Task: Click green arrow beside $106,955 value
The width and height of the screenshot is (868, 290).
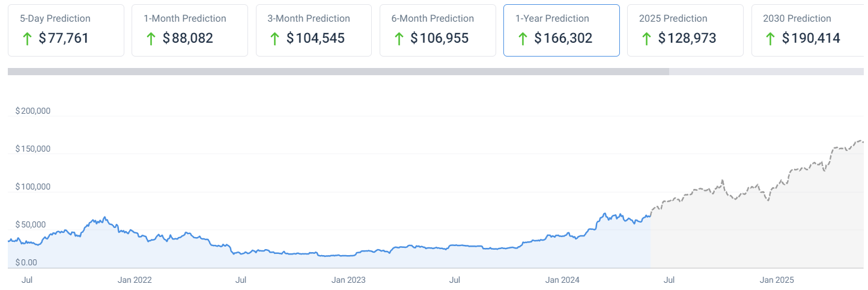Action: pos(398,39)
